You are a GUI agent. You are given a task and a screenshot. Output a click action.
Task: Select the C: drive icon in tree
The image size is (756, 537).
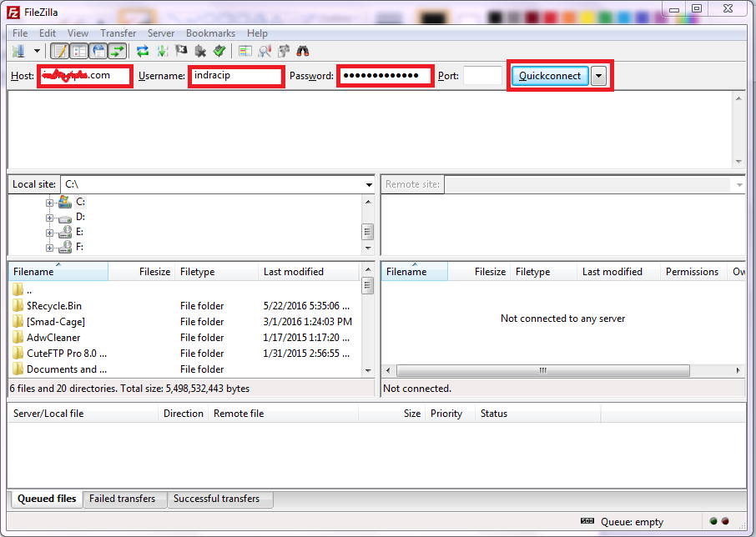(64, 202)
